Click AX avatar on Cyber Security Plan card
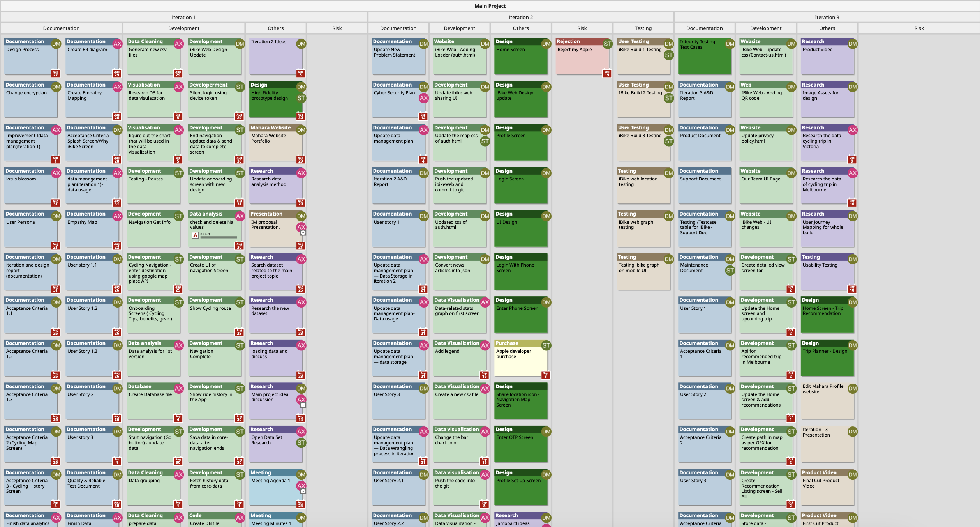The height and width of the screenshot is (527, 980). click(423, 98)
